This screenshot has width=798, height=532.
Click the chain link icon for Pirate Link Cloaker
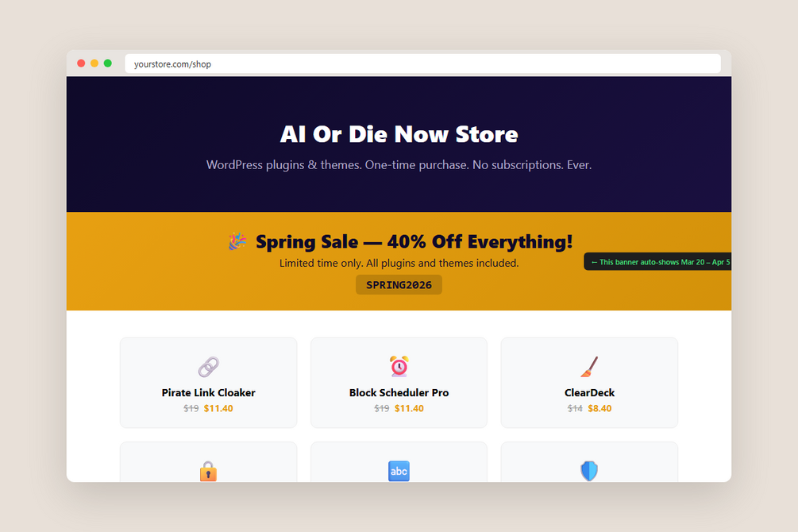[208, 367]
